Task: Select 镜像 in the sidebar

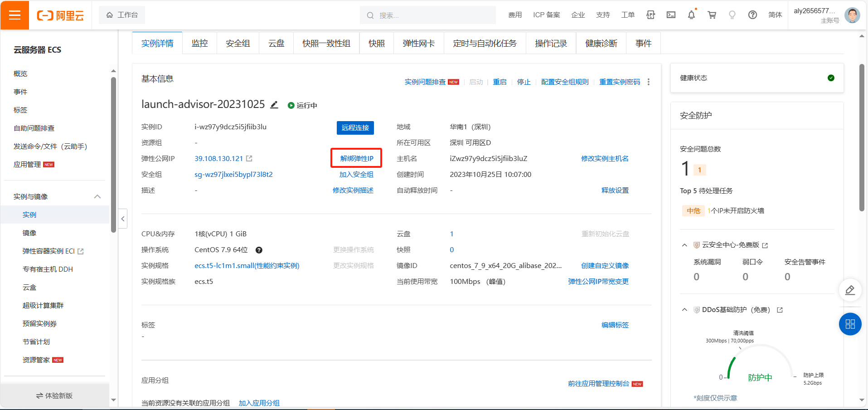Action: [x=29, y=233]
